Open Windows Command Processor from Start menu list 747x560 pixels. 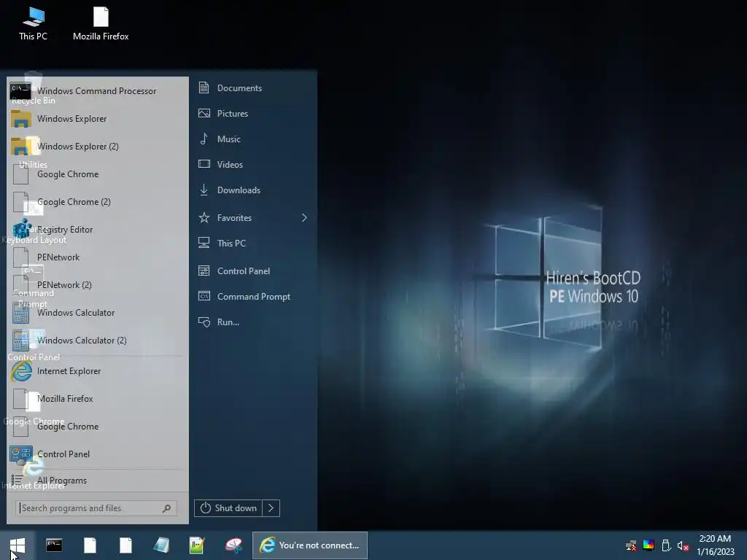(97, 90)
